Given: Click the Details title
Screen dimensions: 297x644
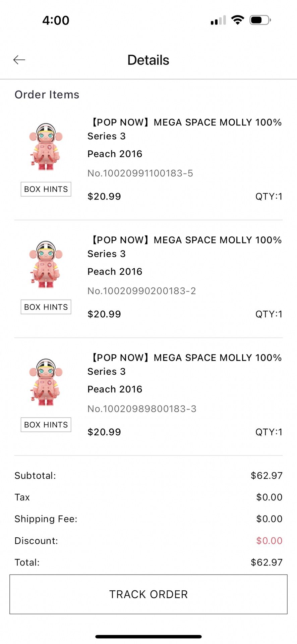Looking at the screenshot, I should click(x=148, y=60).
